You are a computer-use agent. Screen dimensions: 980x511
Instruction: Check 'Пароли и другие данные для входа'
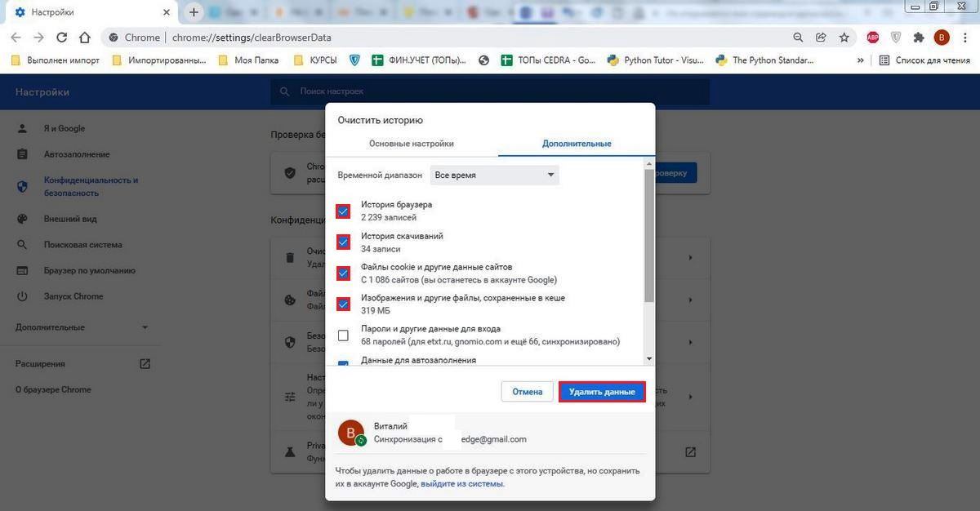click(x=343, y=335)
